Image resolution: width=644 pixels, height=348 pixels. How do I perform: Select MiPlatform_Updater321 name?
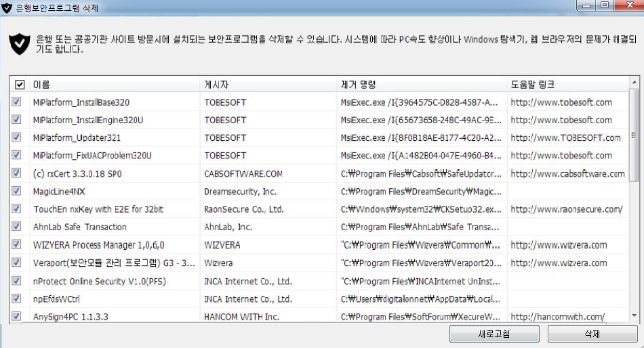77,137
